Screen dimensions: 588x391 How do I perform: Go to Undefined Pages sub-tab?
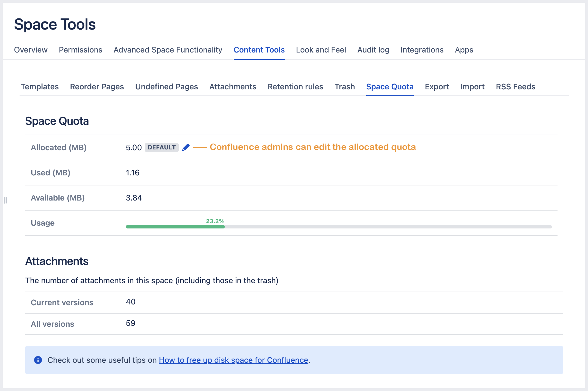coord(166,87)
